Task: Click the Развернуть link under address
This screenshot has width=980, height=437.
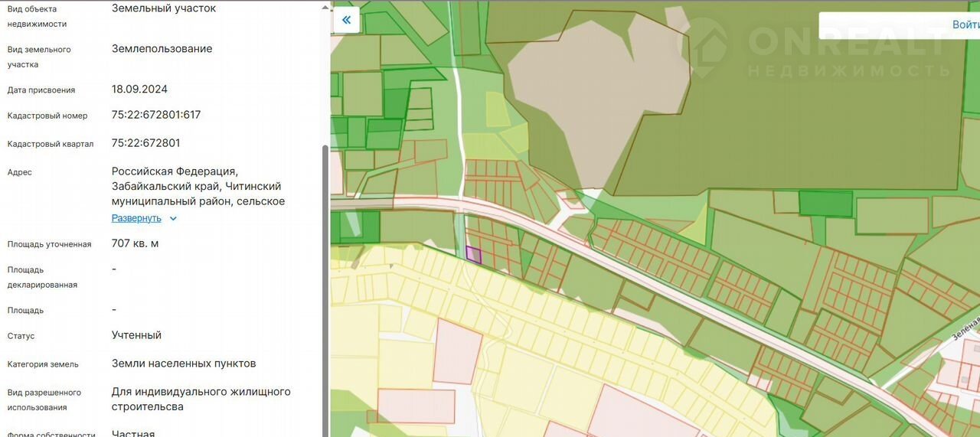Action: [x=136, y=218]
